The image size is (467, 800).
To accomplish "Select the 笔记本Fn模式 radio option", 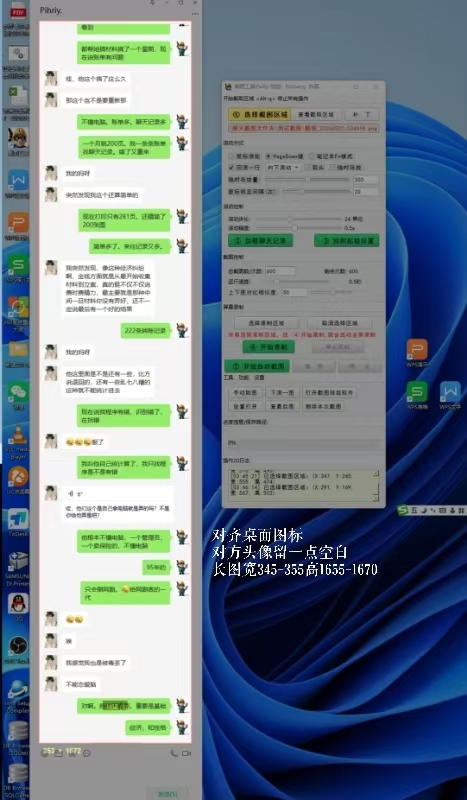I will pyautogui.click(x=311, y=156).
